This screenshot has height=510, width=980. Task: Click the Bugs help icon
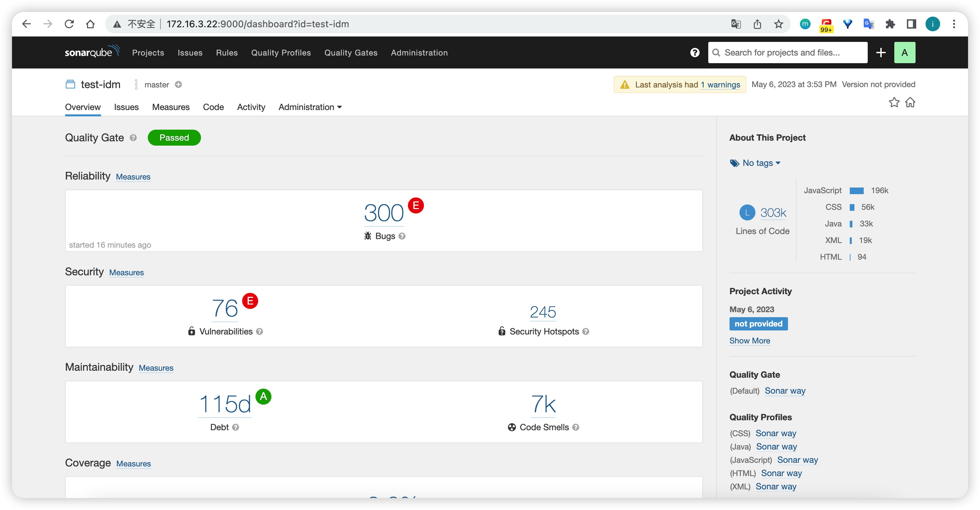pos(402,236)
